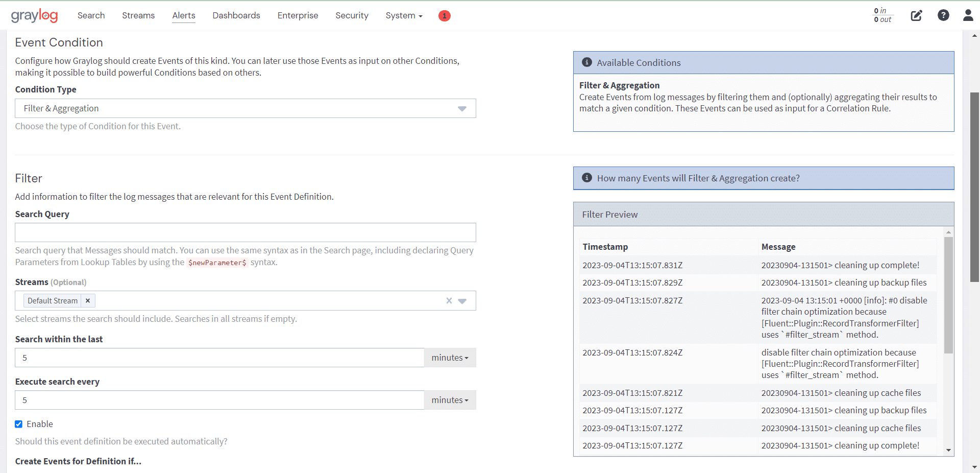Screen dimensions: 980x473
Task: Click the Graylog logo
Action: (x=34, y=15)
